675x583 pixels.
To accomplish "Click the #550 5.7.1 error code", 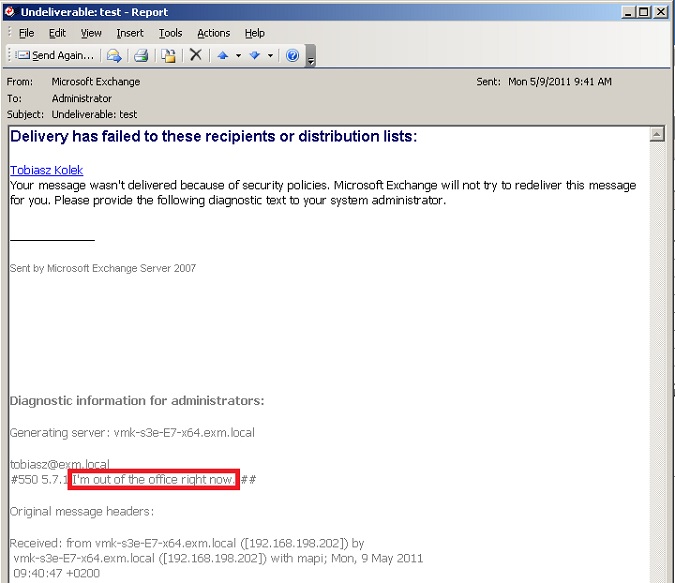I will point(39,480).
